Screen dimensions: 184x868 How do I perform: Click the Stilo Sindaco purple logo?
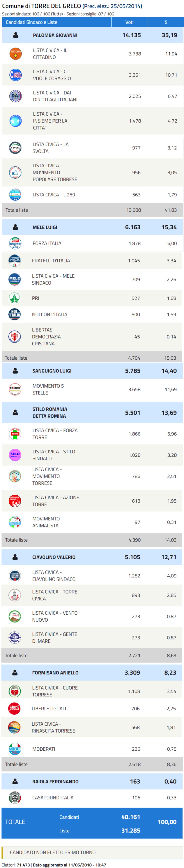(x=15, y=455)
